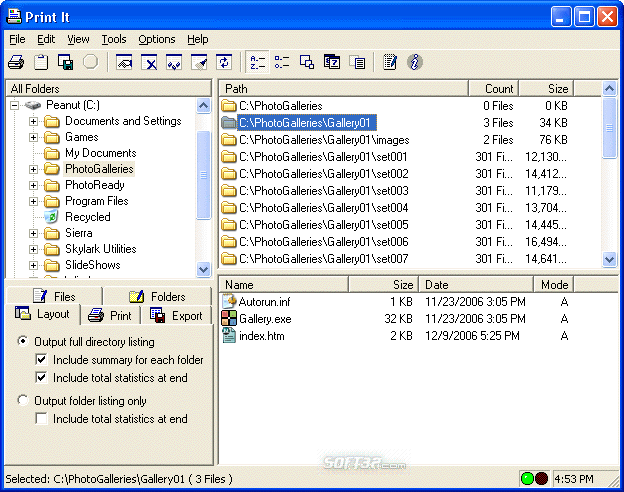Toggle the A-Z sort toolbar icon

[257, 62]
